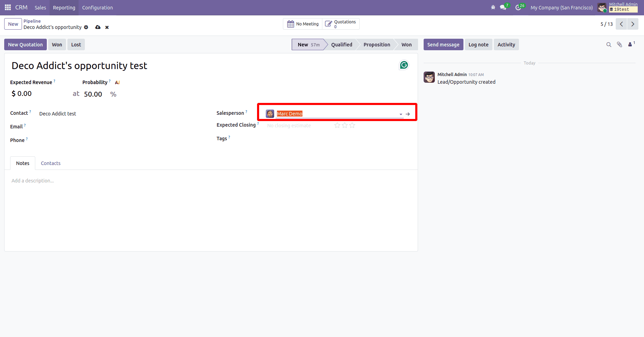The width and height of the screenshot is (644, 337).
Task: Click the Add a description field
Action: coord(32,180)
